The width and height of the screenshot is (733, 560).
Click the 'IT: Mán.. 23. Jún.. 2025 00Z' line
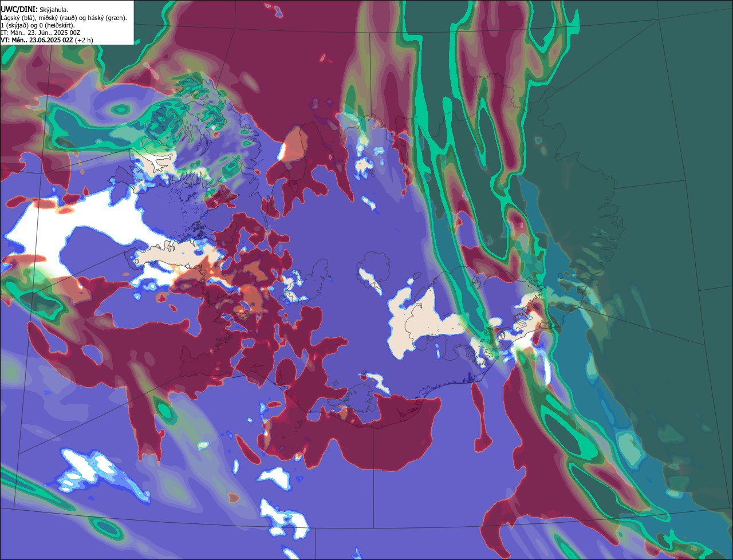click(40, 33)
